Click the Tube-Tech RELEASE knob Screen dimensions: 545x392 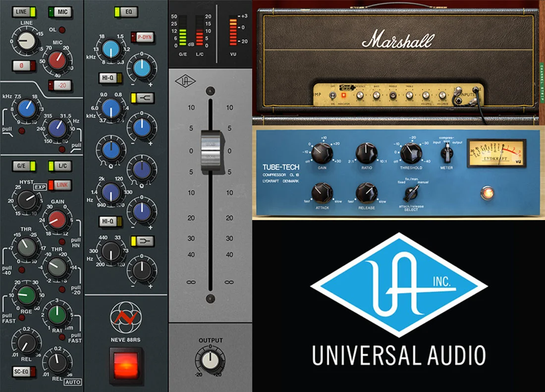pyautogui.click(x=366, y=193)
